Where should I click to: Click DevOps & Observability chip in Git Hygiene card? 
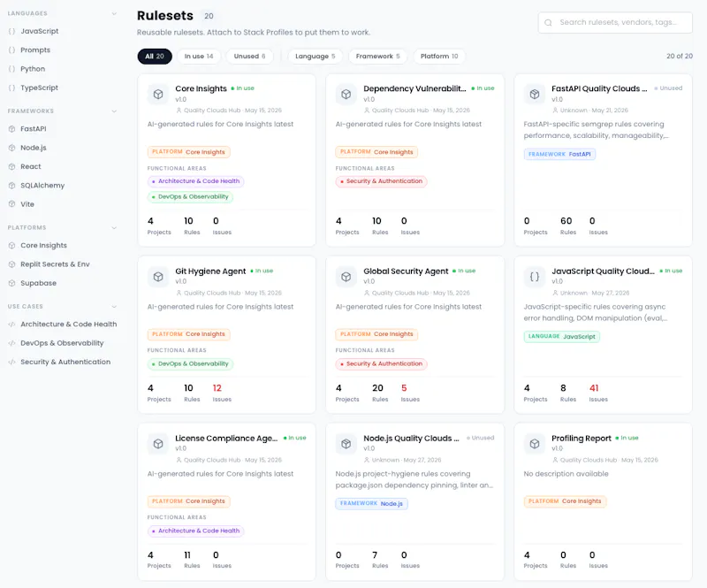point(190,364)
